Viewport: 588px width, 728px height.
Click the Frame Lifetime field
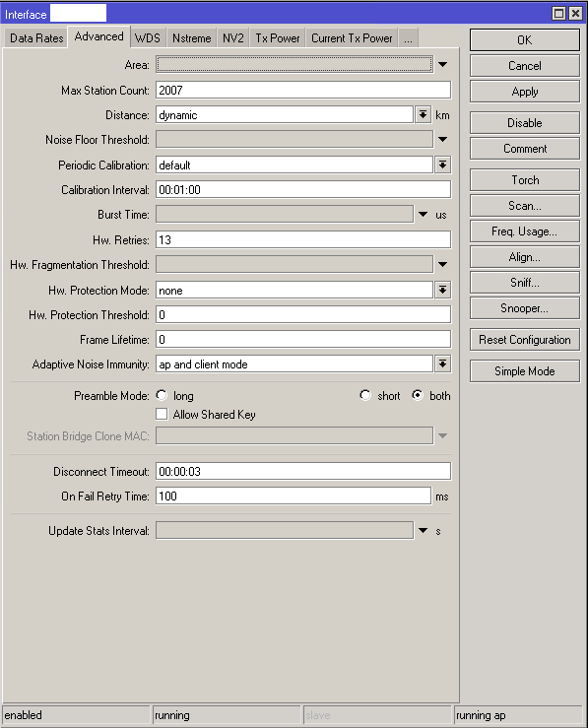click(303, 340)
